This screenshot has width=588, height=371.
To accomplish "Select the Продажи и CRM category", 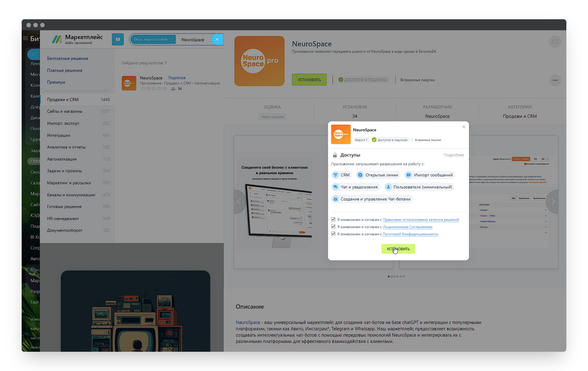I will (77, 99).
